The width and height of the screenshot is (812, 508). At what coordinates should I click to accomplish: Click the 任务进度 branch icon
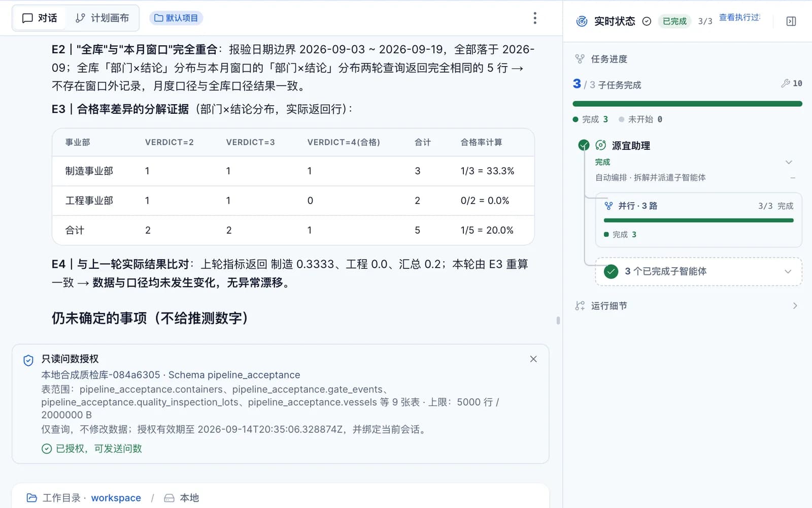[x=580, y=59]
